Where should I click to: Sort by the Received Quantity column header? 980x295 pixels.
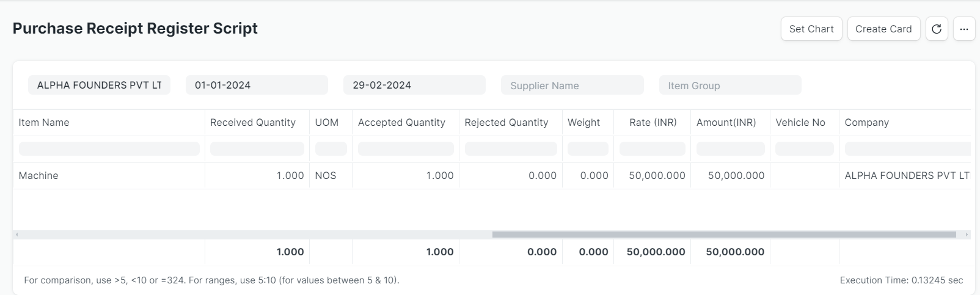tap(253, 122)
